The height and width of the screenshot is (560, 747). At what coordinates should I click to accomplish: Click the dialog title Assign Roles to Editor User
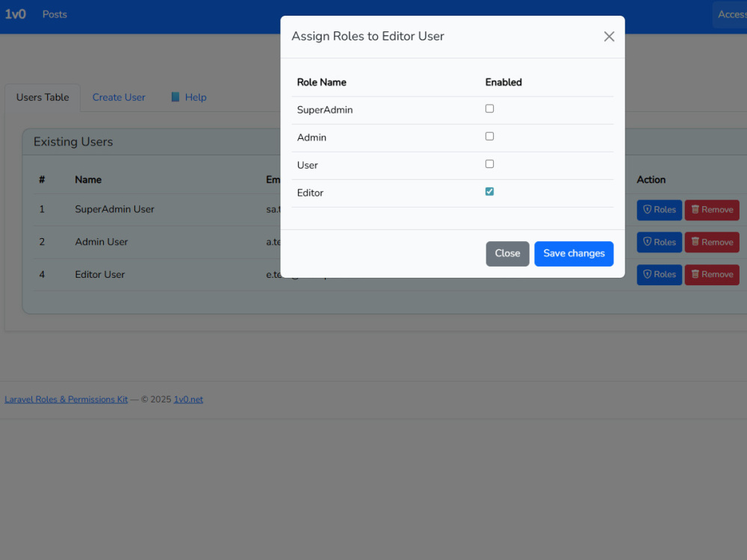[x=368, y=37]
